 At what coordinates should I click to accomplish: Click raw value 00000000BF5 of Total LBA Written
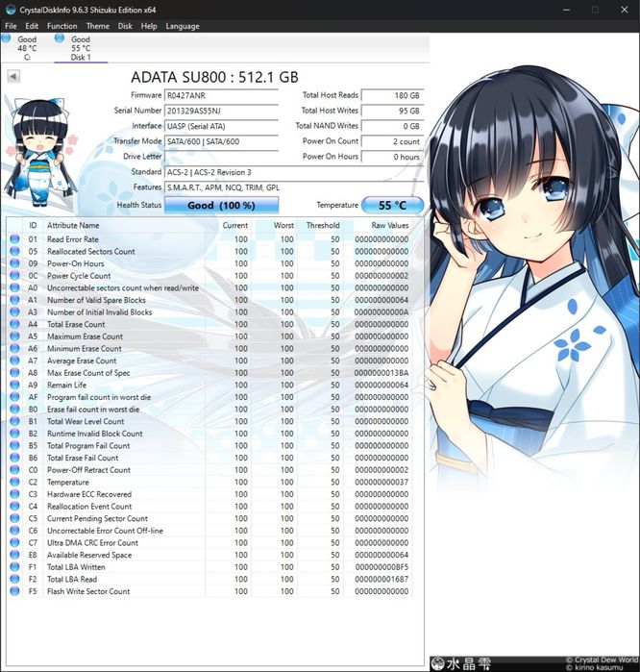point(382,567)
